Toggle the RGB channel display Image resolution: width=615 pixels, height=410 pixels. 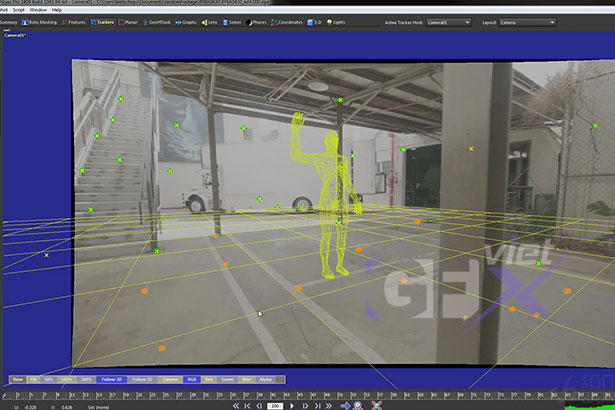190,379
